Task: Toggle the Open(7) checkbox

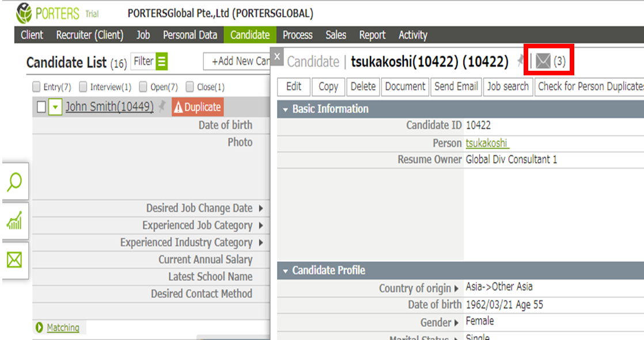Action: pos(143,86)
